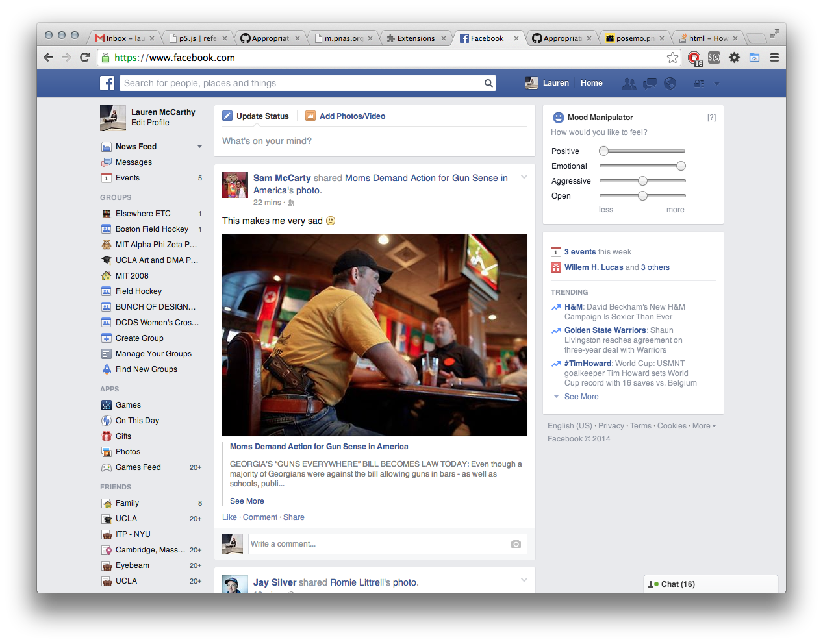This screenshot has width=823, height=644.
Task: Click the search magnifier icon
Action: coord(488,83)
